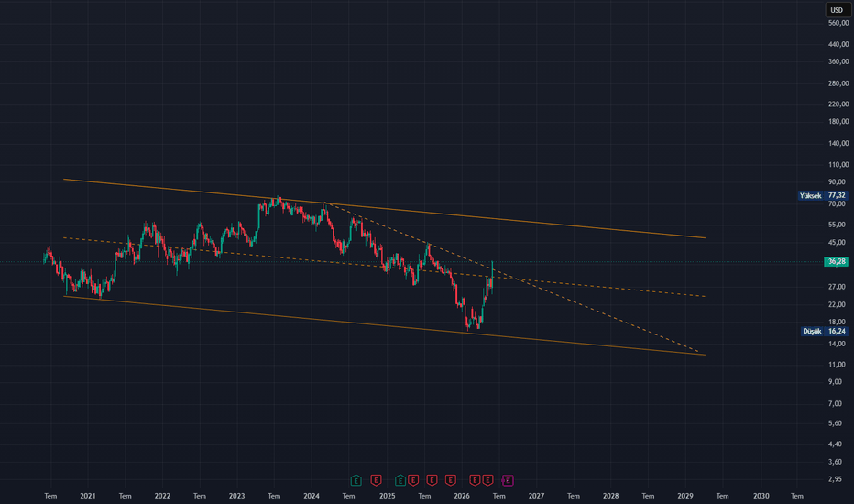
Task: Click the 220,00 price axis label
Action: (838, 104)
